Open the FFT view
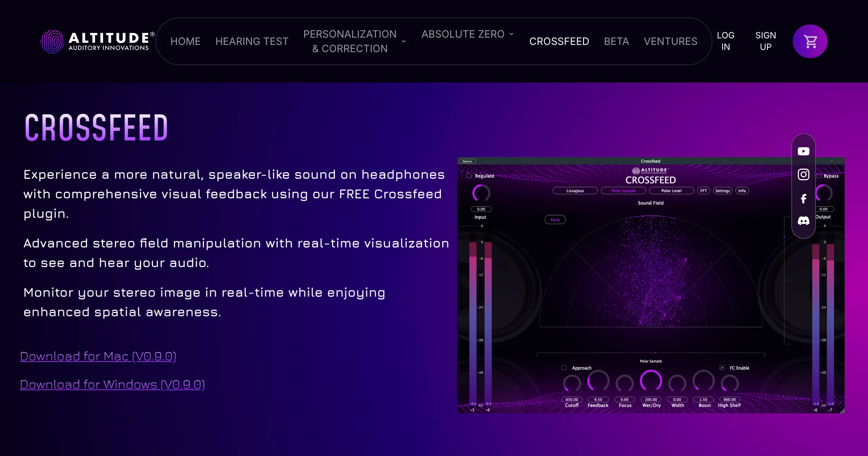The width and height of the screenshot is (868, 456). [703, 191]
